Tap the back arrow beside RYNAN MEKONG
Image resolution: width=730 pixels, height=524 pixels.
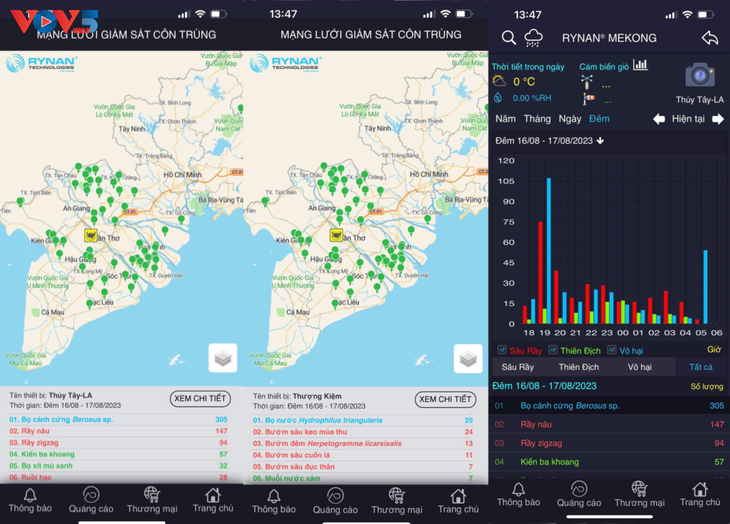tap(709, 38)
